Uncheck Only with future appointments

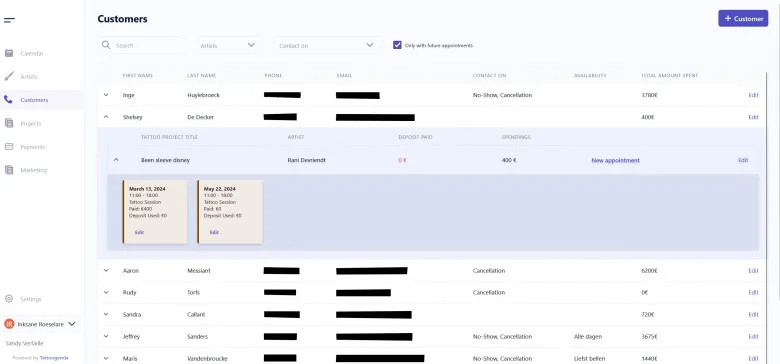coord(397,45)
